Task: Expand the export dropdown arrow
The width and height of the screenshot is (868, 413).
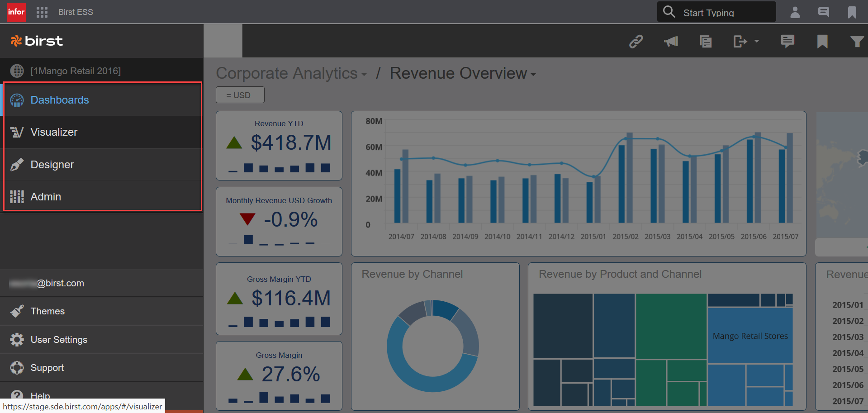Action: [x=757, y=42]
